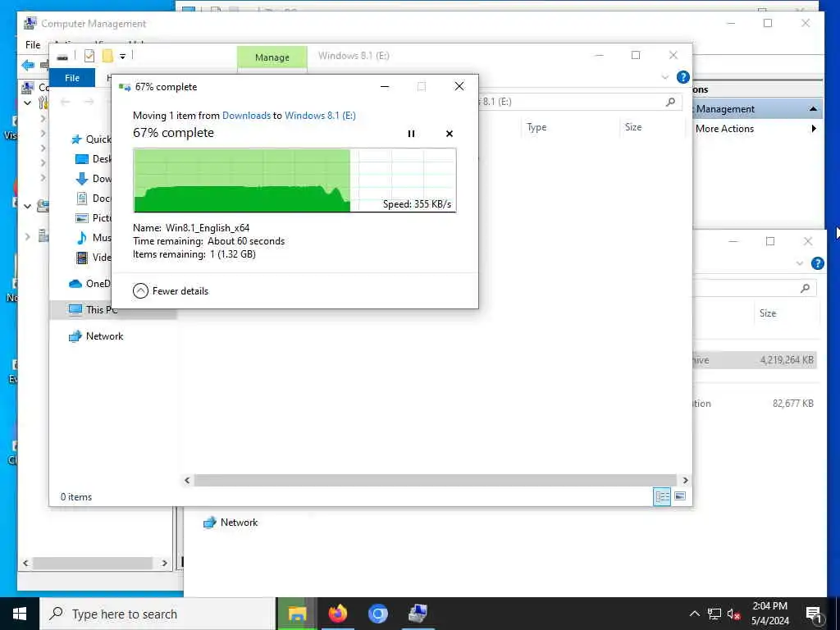This screenshot has width=840, height=630.
Task: Click the Computer Management back arrow
Action: click(x=28, y=66)
